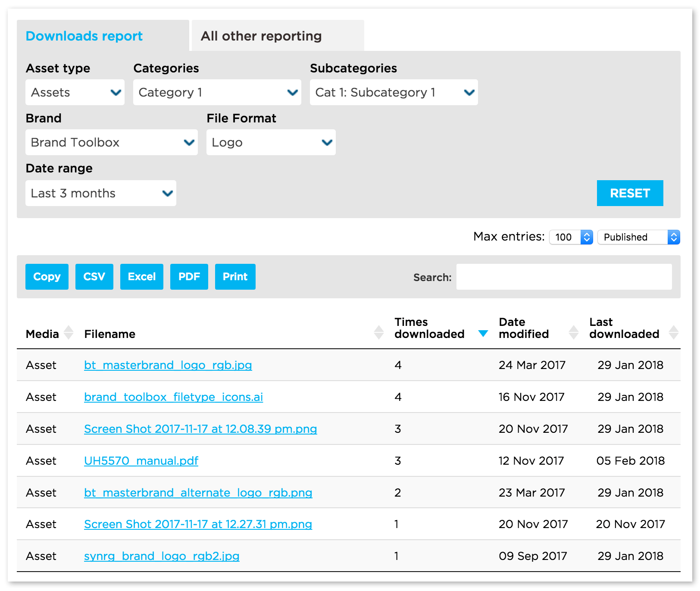The width and height of the screenshot is (700, 591).
Task: Click the PDF export button
Action: click(189, 277)
